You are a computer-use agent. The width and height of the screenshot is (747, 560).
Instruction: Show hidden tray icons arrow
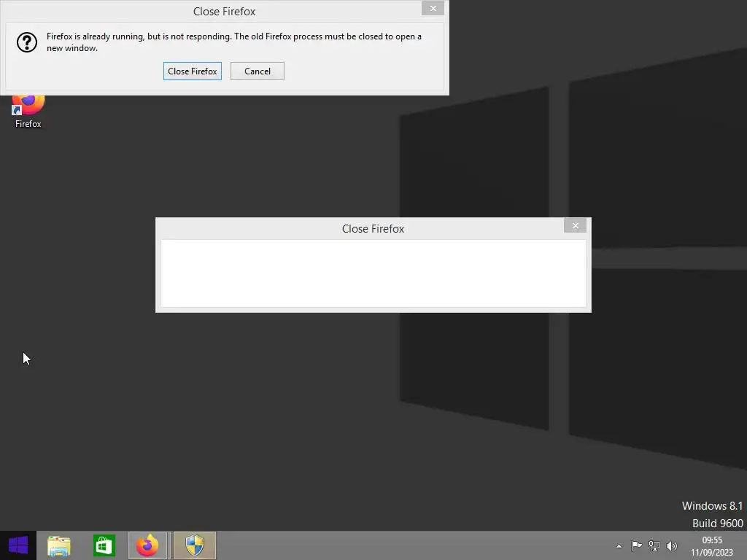[x=619, y=546]
